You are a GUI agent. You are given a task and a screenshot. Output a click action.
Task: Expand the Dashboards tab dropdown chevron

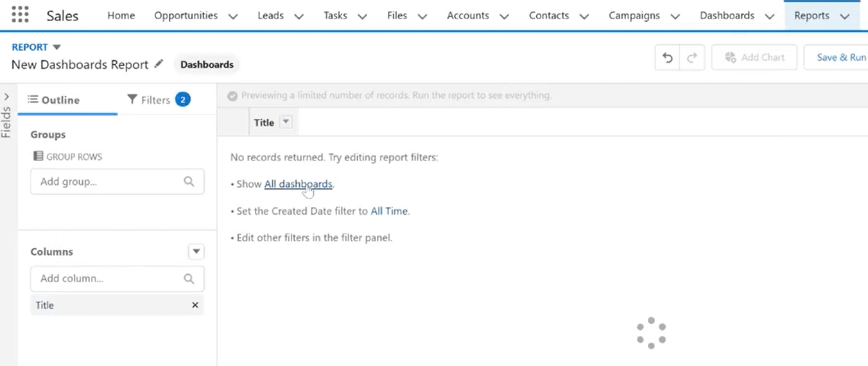click(770, 16)
